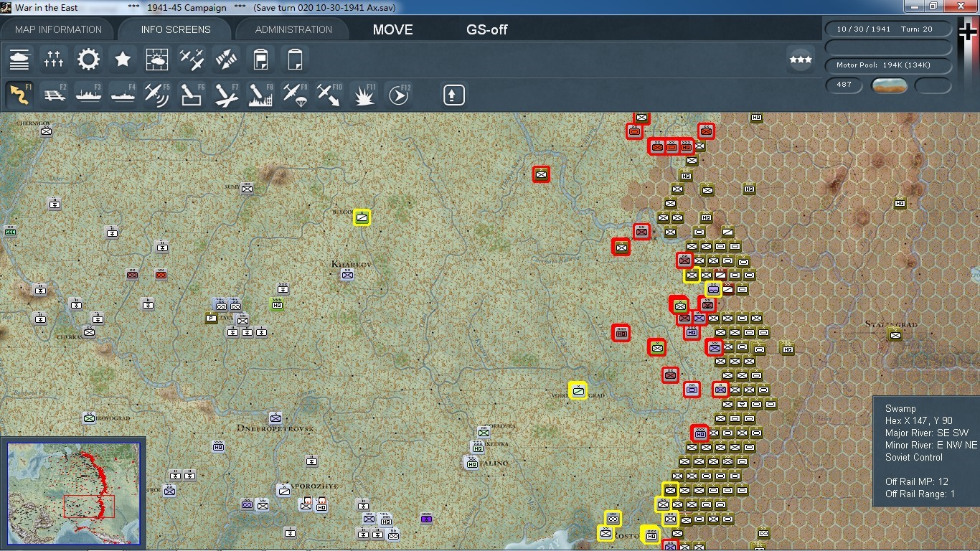The width and height of the screenshot is (980, 551).
Task: Click the weather landscape indicator
Action: click(x=889, y=85)
